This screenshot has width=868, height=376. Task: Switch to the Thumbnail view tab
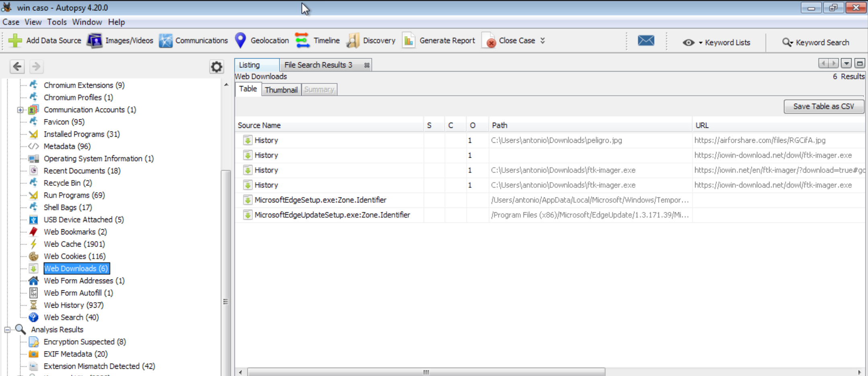point(281,90)
